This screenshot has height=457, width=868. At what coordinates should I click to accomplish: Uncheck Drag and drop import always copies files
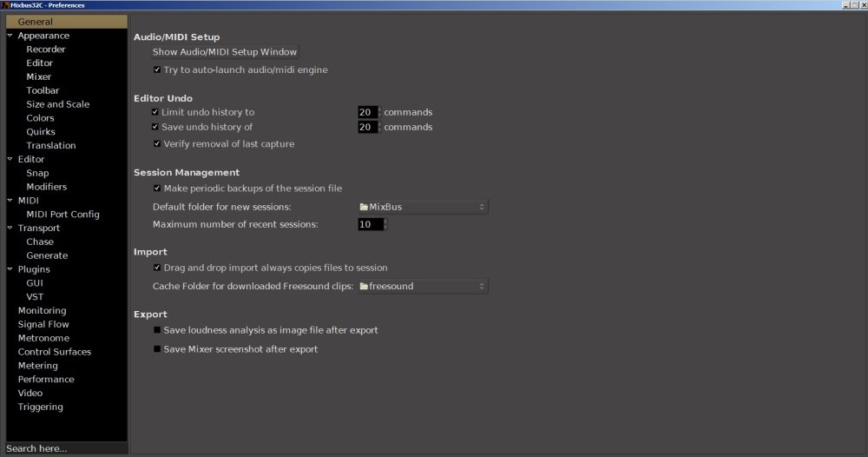[x=157, y=268]
